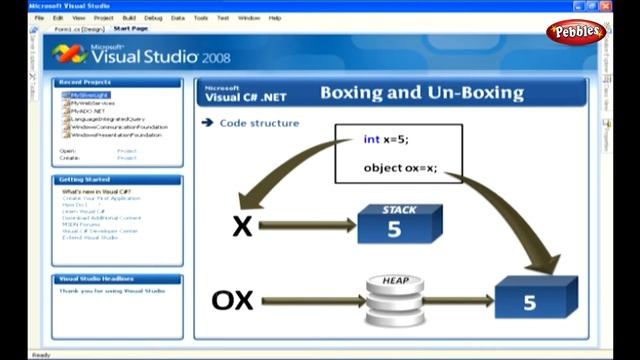Click the 'Boxing and Un-Boxing' title
This screenshot has width=640, height=360.
tap(422, 93)
